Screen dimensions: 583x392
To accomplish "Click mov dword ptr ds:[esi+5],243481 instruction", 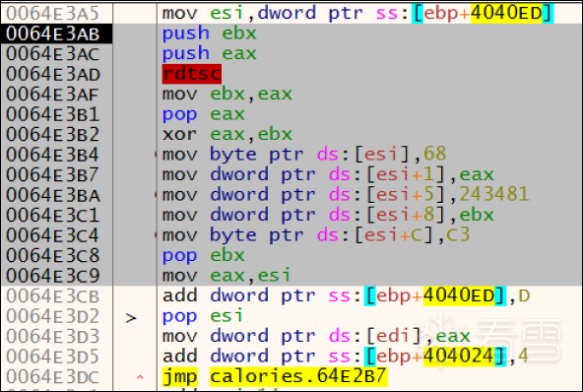I will tap(346, 194).
